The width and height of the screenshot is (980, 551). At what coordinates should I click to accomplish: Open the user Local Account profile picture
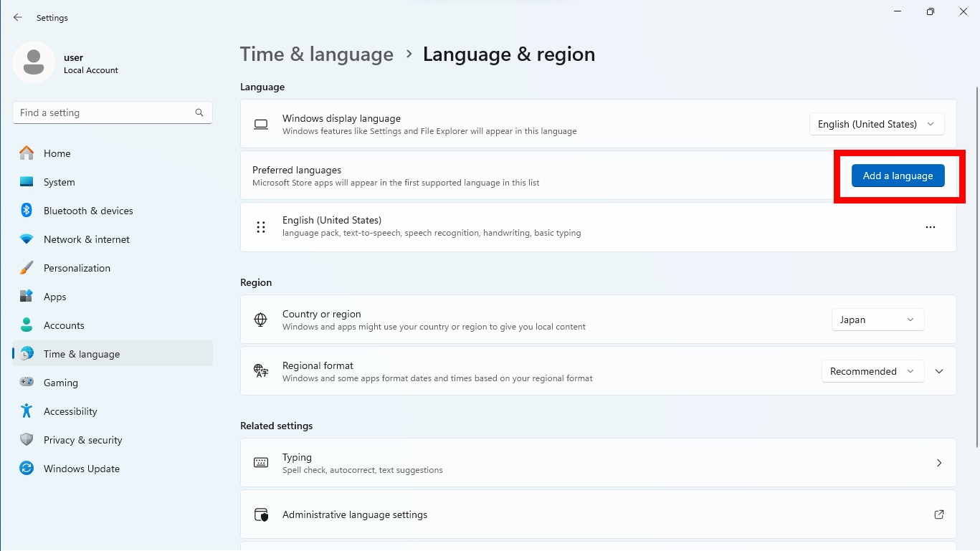34,63
